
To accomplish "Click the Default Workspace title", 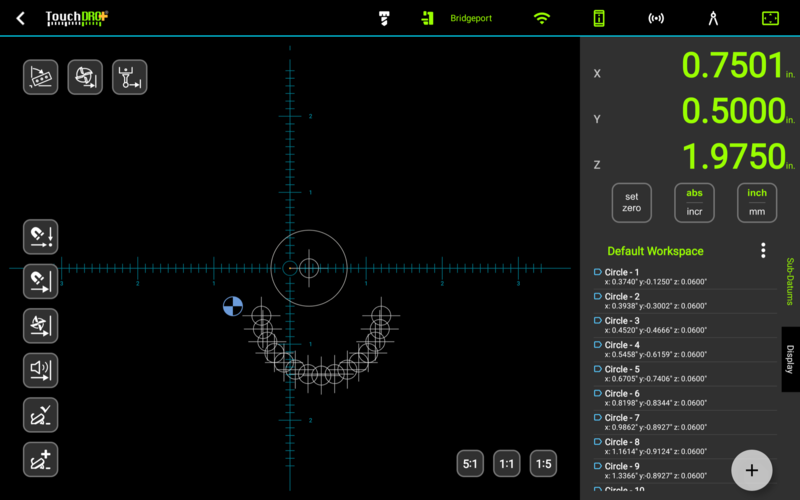I will point(655,251).
